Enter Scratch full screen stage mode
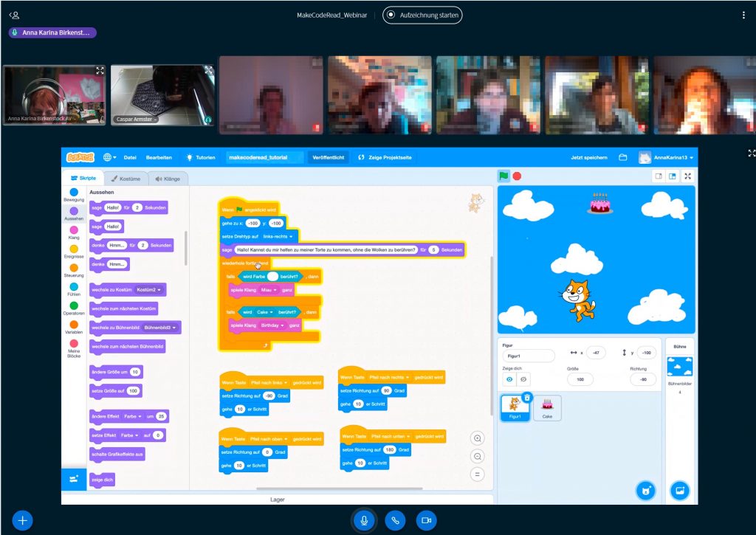This screenshot has width=756, height=535. pyautogui.click(x=687, y=176)
